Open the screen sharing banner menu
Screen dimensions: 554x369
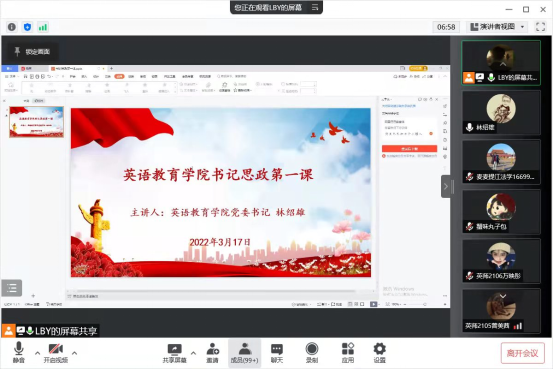click(x=315, y=7)
